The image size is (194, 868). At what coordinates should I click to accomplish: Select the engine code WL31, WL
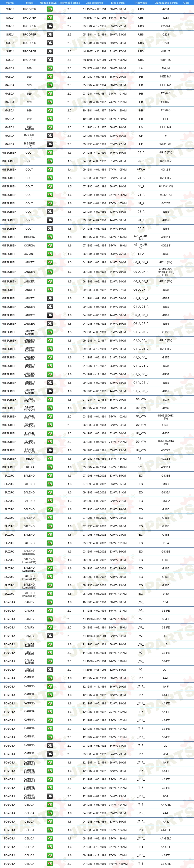(166, 144)
